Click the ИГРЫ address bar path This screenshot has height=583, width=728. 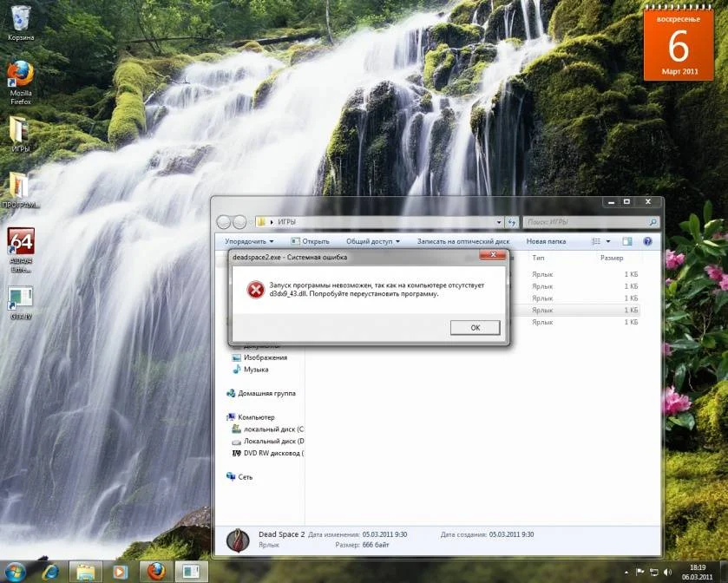(x=286, y=222)
